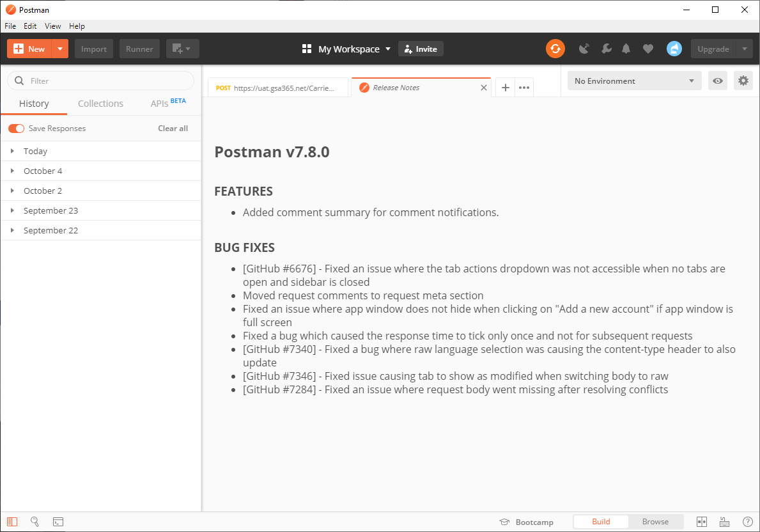This screenshot has height=532, width=760.
Task: Open the changelog heart icon
Action: pos(648,48)
